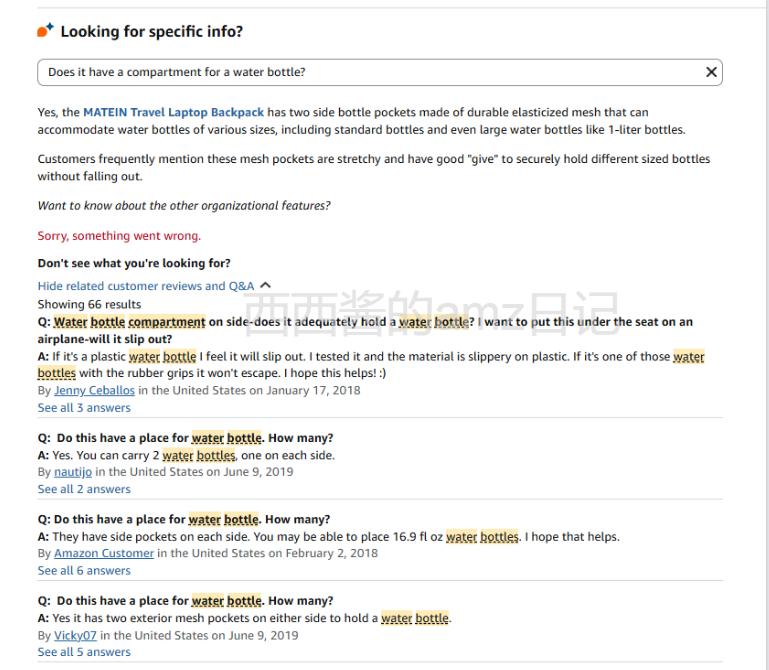Open the Amazon Customer profile link
Screen dimensions: 769x670
pos(104,553)
